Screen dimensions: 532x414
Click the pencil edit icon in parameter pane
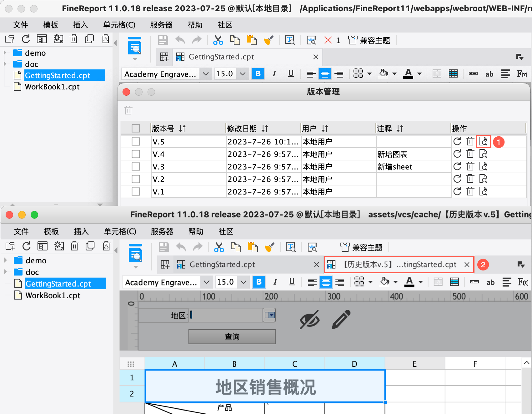click(341, 319)
